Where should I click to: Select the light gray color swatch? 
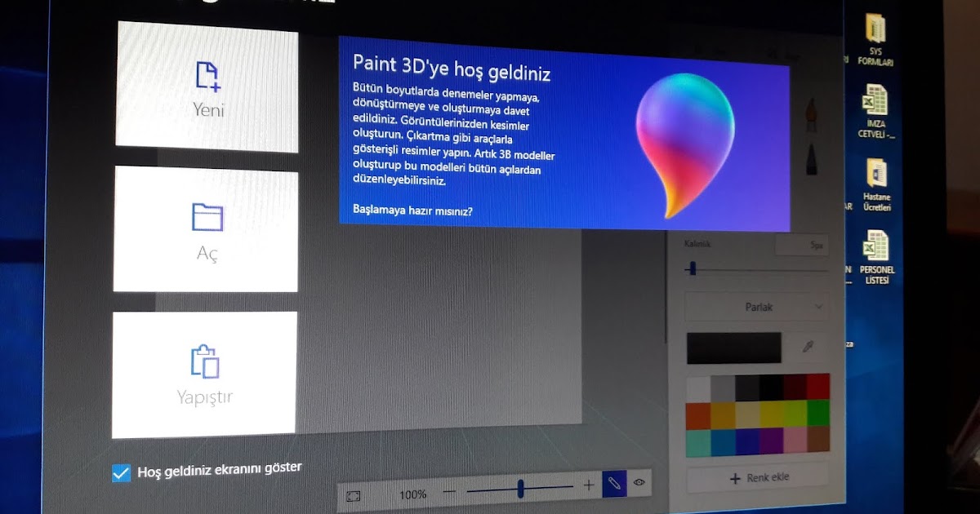pos(723,388)
